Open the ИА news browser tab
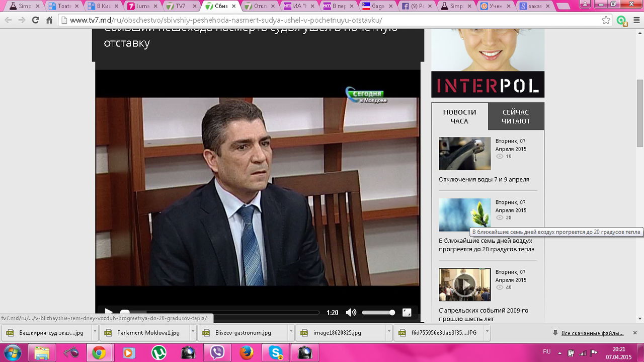Viewport: 644px width, 362px height. (x=298, y=6)
